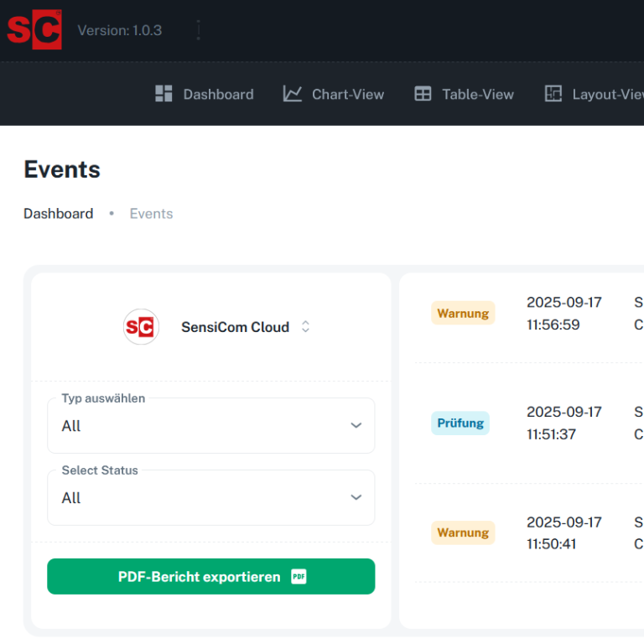The width and height of the screenshot is (644, 644).
Task: Click the Layout-View floorplan icon
Action: coord(553,94)
